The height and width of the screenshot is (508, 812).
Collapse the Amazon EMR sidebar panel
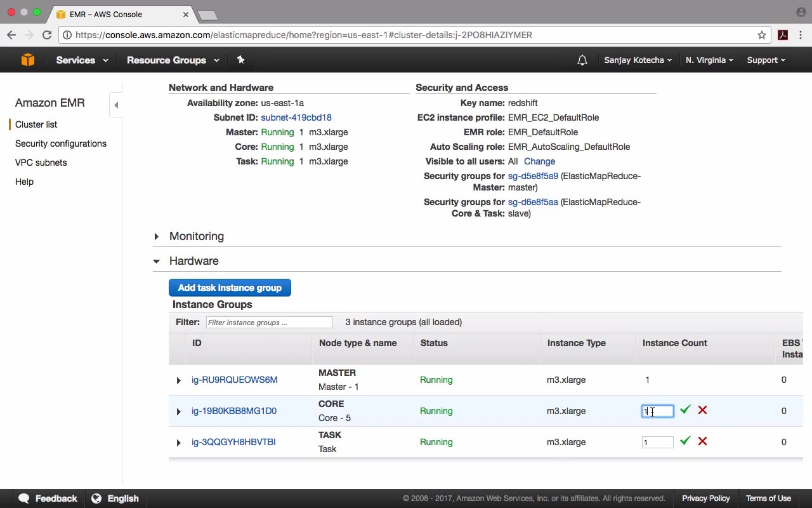pos(115,105)
